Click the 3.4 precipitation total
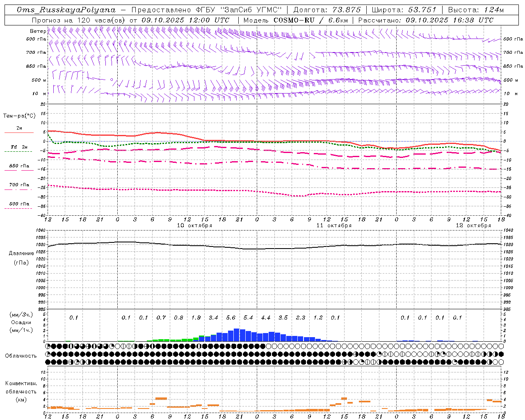Screen dimensions: 525x420 pyautogui.click(x=213, y=317)
